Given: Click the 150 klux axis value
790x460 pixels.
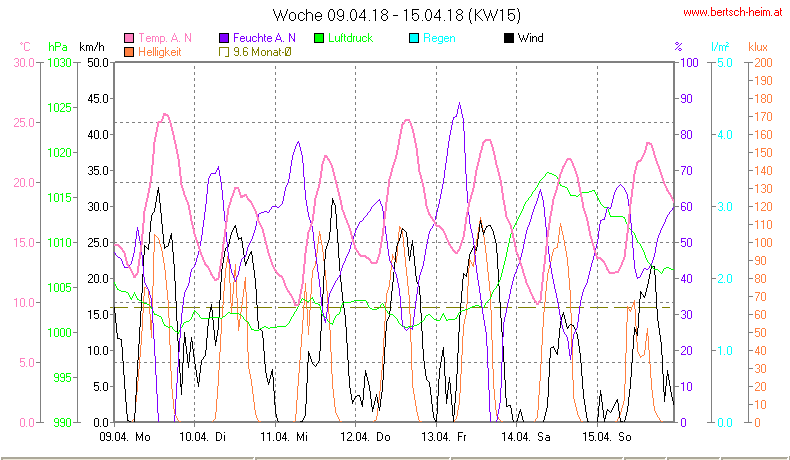Looking at the screenshot, I should tap(764, 153).
